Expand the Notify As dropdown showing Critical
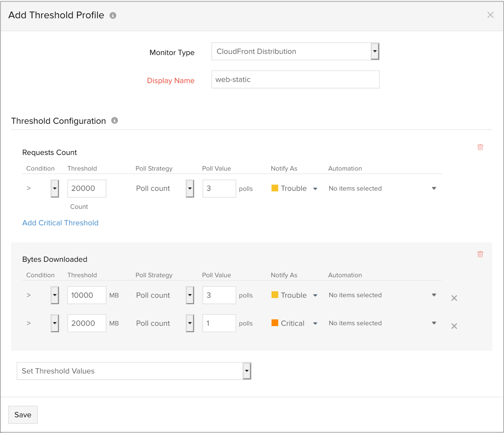 point(315,323)
